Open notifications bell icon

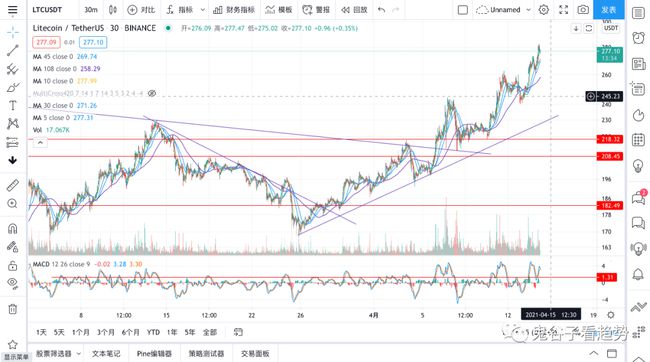(638, 274)
